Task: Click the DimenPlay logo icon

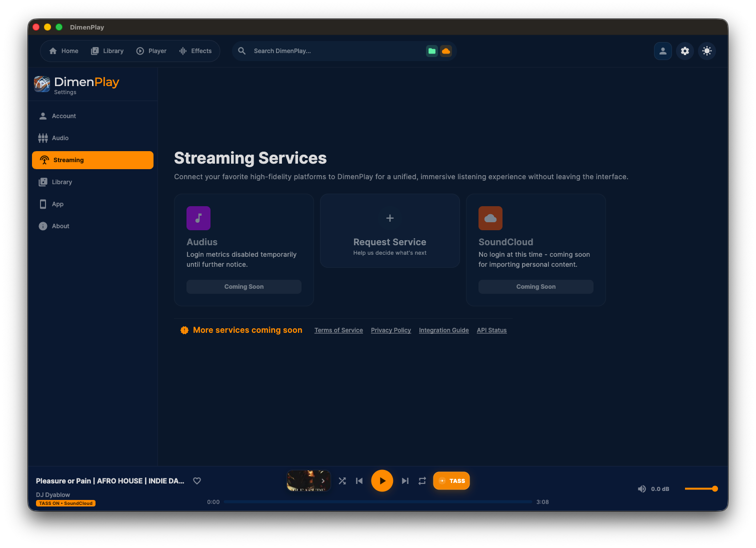Action: tap(42, 84)
